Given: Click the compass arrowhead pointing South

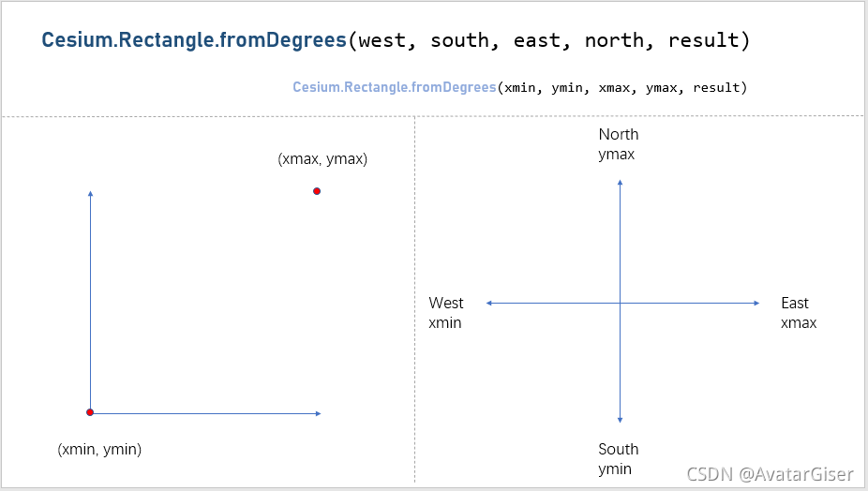Looking at the screenshot, I should point(621,420).
